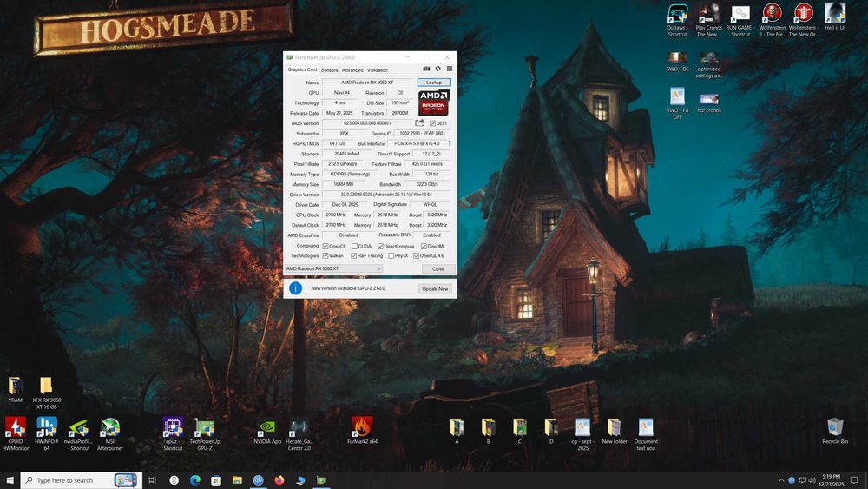Screen dimensions: 868x489
Task: Open Firefox from the taskbar
Action: coord(279,480)
